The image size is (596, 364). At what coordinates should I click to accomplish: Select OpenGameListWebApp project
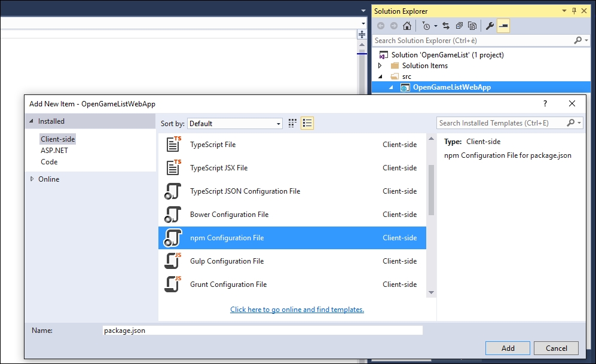[x=451, y=87]
